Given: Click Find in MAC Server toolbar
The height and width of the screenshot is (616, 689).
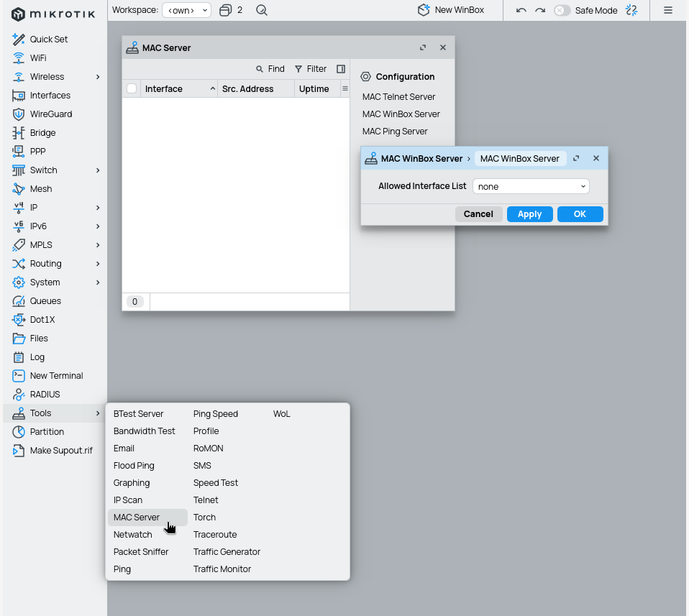Looking at the screenshot, I should click(x=270, y=69).
